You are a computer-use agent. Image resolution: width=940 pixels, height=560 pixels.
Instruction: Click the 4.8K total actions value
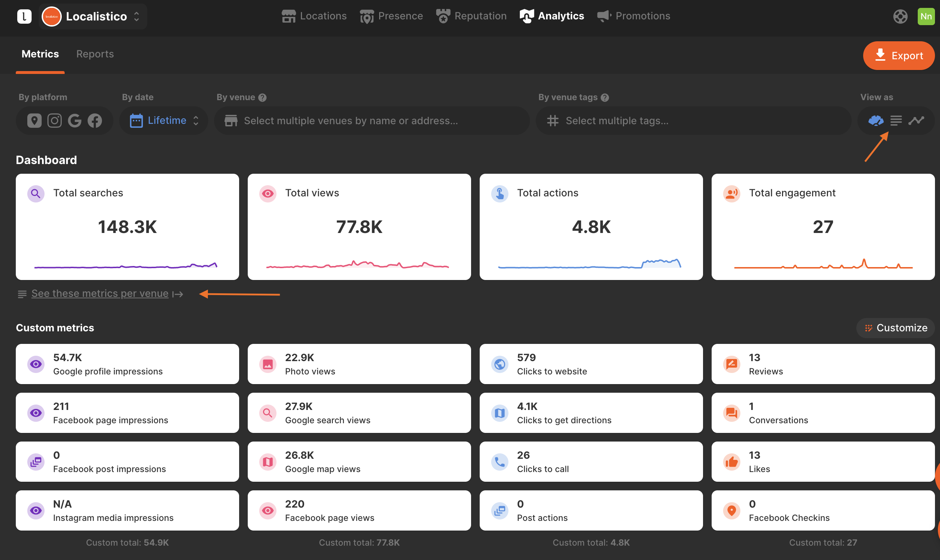click(x=591, y=227)
